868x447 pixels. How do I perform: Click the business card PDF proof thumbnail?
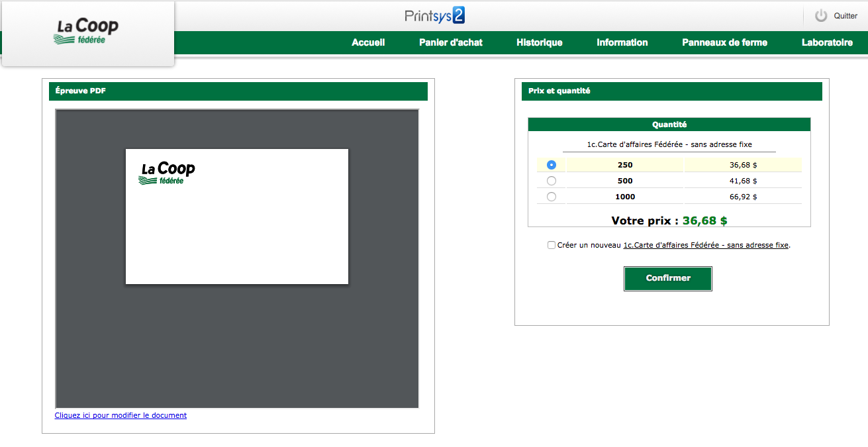(x=237, y=217)
